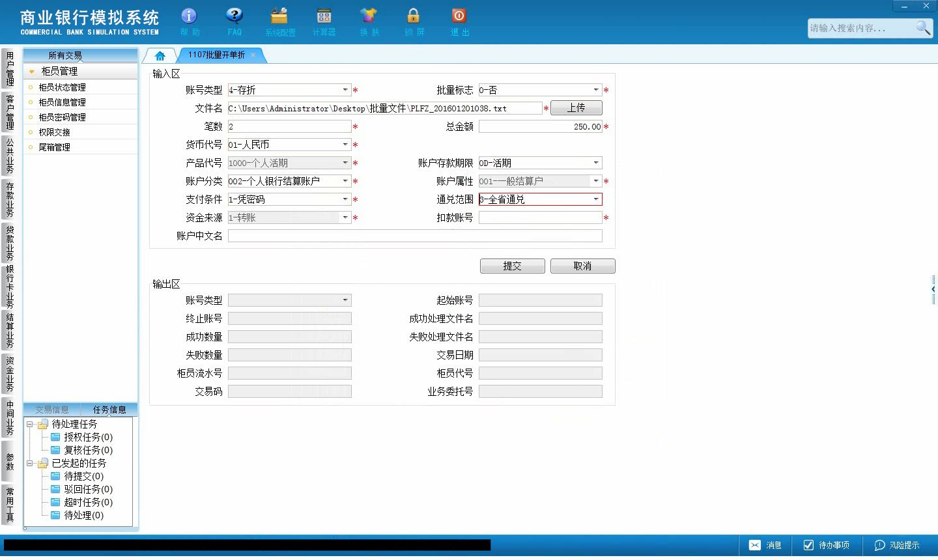The image size is (938, 560).
Task: Open 消息 messages in status bar
Action: click(765, 545)
